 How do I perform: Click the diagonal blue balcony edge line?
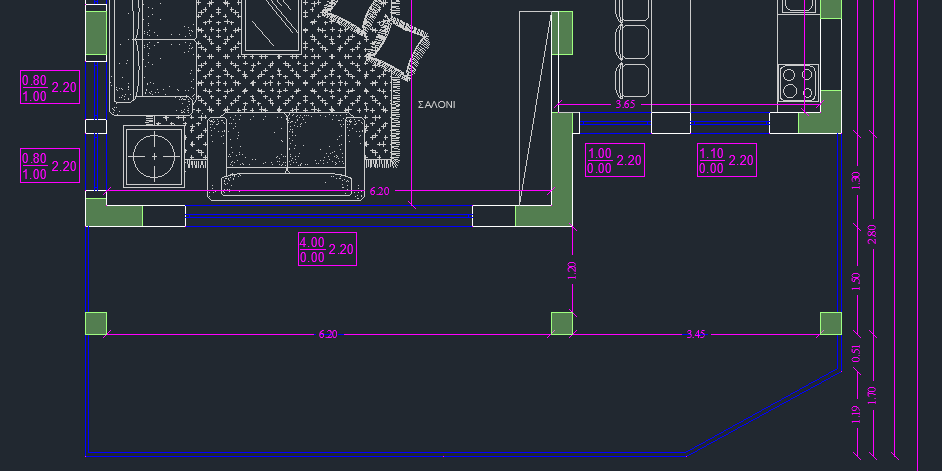tap(762, 412)
